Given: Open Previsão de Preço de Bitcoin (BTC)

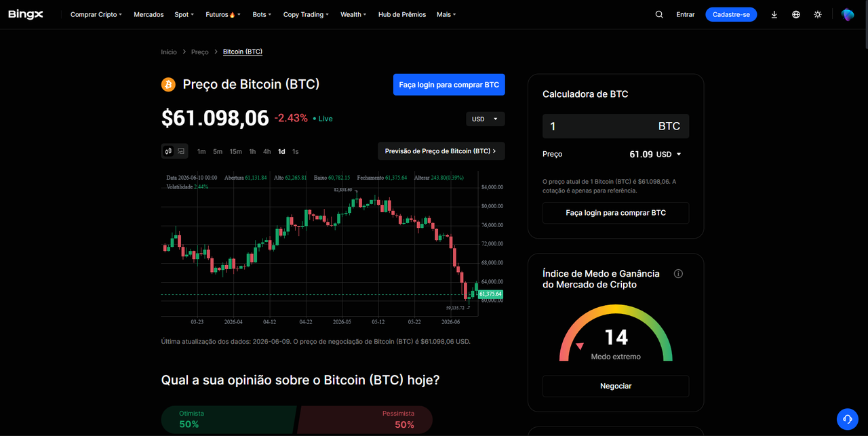Looking at the screenshot, I should coord(441,151).
